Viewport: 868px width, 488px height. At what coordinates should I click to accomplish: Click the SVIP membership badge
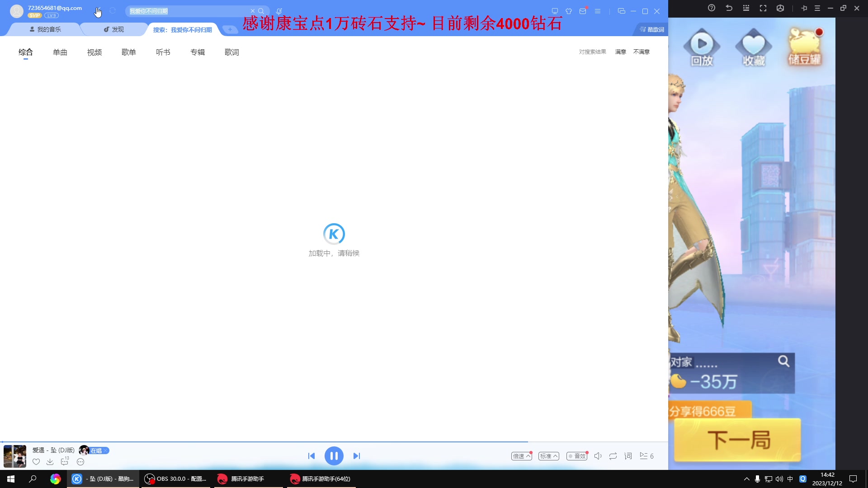34,15
